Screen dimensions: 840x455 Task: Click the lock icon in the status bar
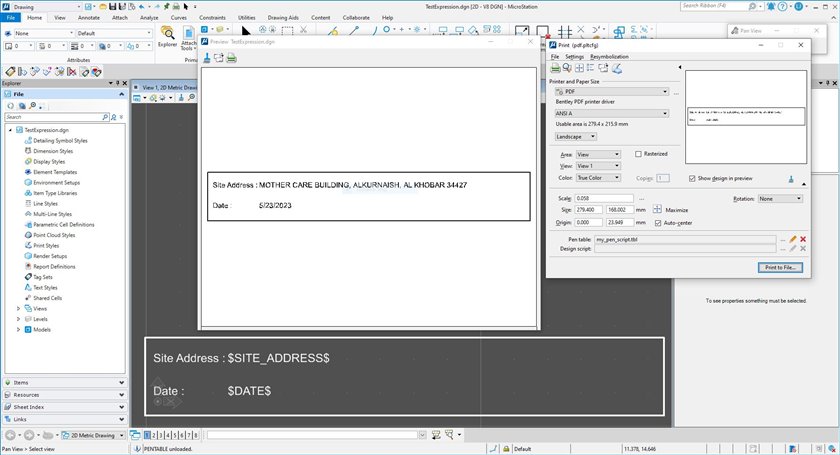[506, 449]
